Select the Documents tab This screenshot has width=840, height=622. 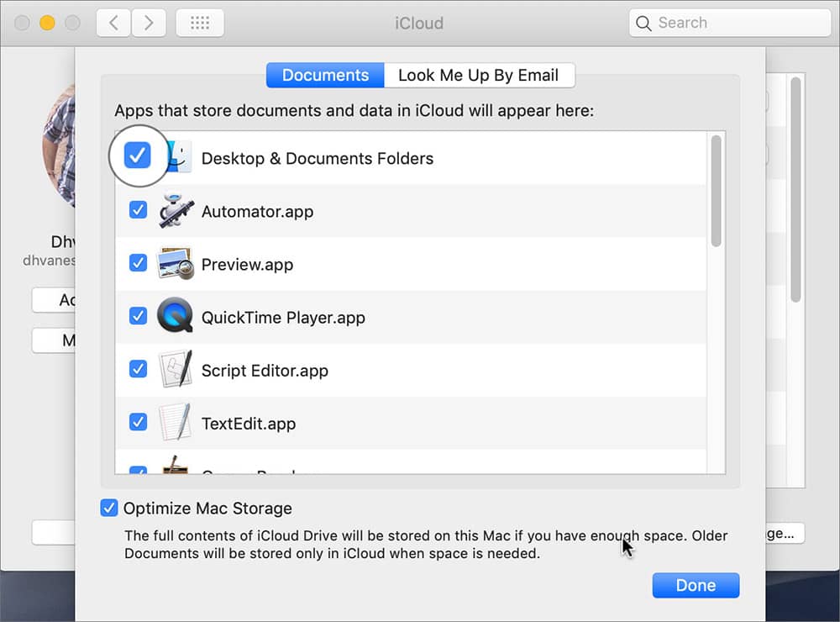(325, 75)
